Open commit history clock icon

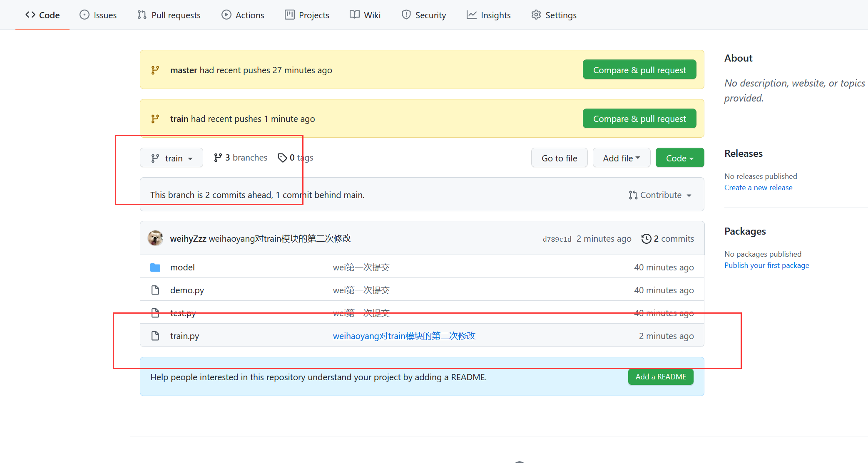click(x=646, y=239)
